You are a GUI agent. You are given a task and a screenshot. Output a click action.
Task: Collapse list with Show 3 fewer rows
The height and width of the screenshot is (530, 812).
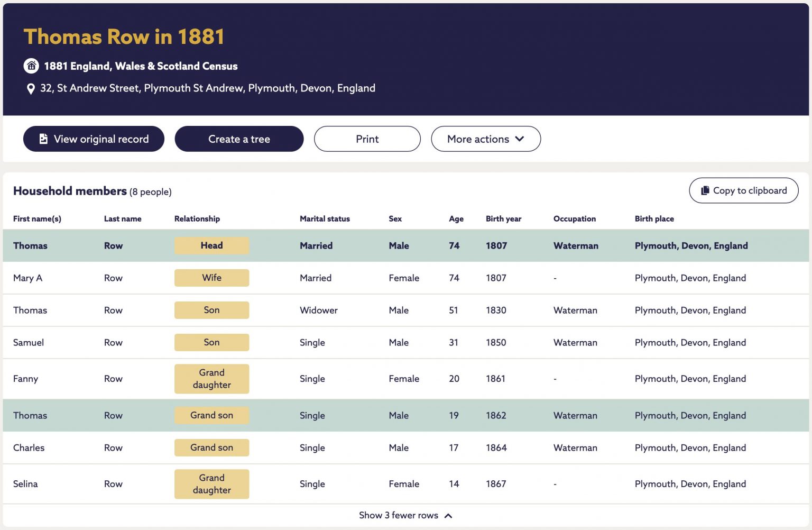click(x=405, y=515)
